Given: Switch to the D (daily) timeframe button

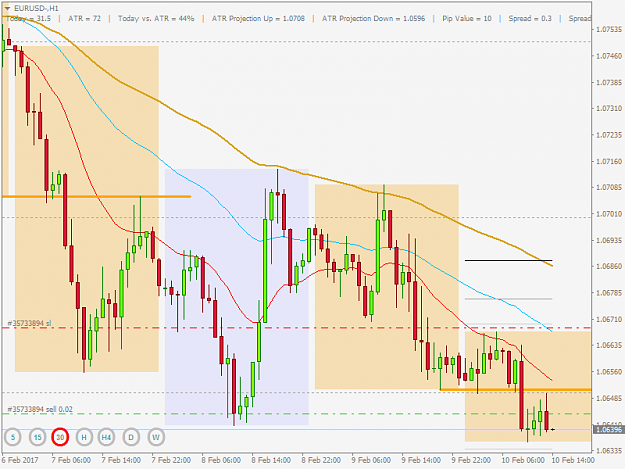Looking at the screenshot, I should pyautogui.click(x=131, y=438).
